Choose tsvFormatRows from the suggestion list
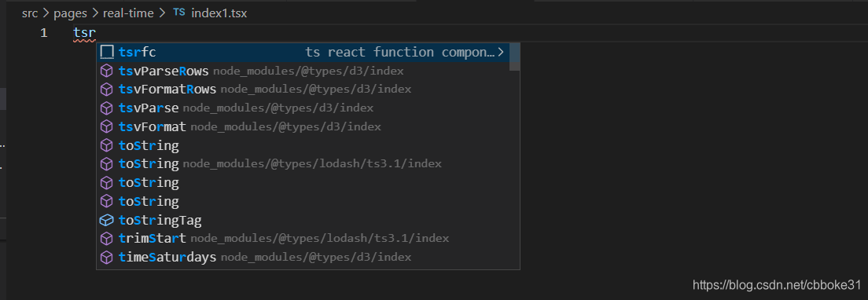The width and height of the screenshot is (868, 300). pyautogui.click(x=303, y=90)
